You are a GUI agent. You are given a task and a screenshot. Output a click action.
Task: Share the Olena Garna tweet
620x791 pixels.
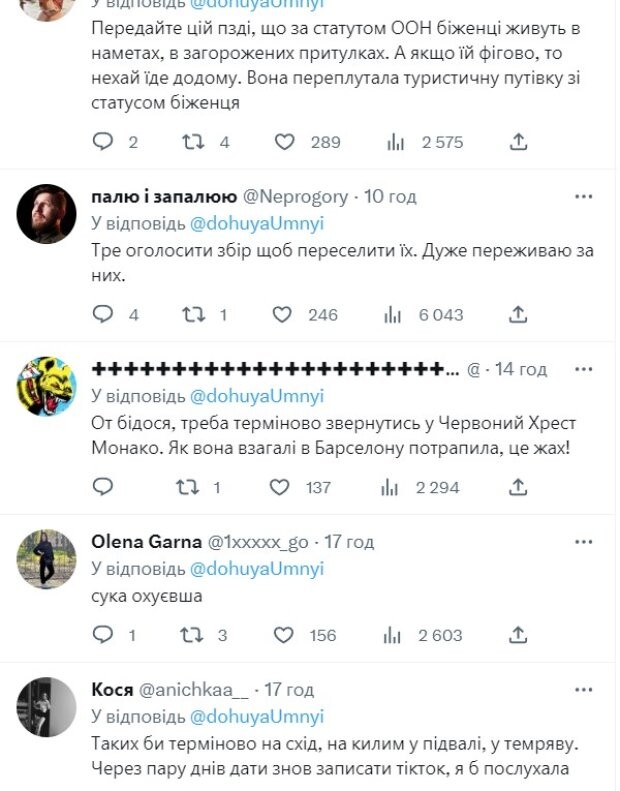click(x=518, y=634)
